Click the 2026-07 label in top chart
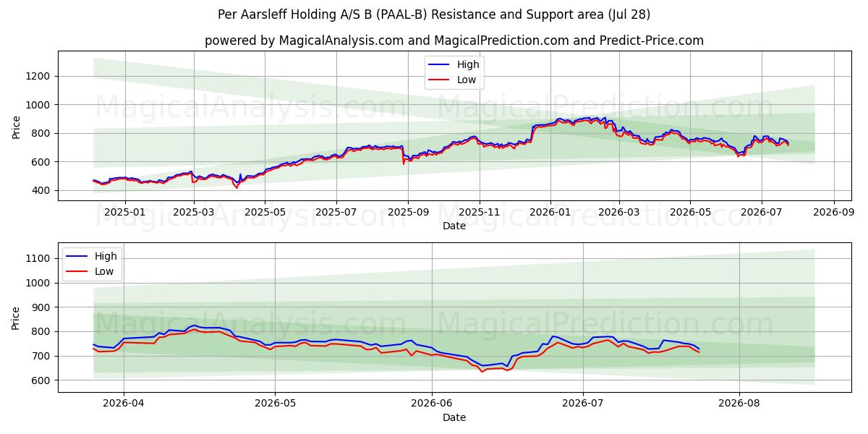 point(762,213)
